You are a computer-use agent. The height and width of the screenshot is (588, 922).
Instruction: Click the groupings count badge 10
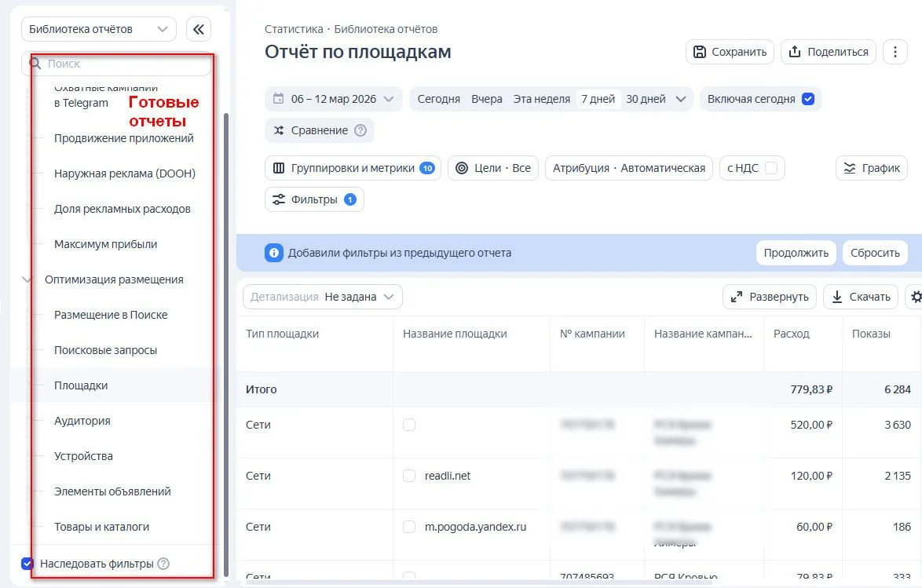[x=427, y=168]
